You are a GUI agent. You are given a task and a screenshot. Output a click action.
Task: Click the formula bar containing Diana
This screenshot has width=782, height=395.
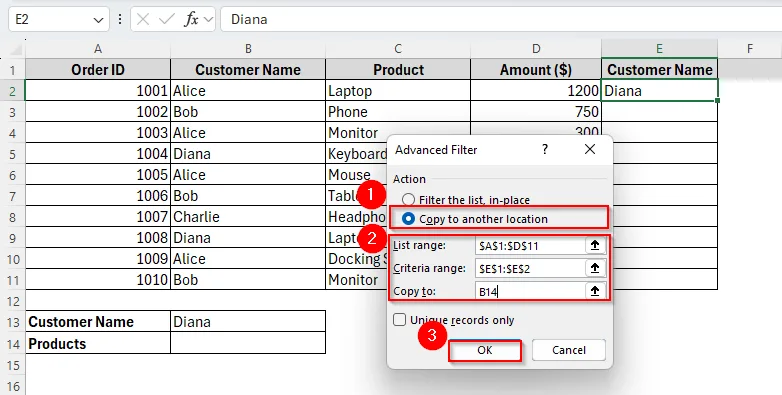click(x=501, y=19)
